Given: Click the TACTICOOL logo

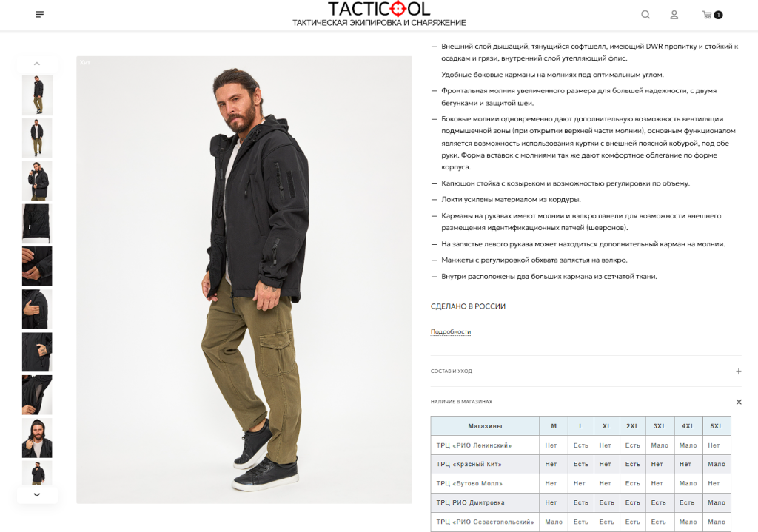Looking at the screenshot, I should tap(379, 14).
